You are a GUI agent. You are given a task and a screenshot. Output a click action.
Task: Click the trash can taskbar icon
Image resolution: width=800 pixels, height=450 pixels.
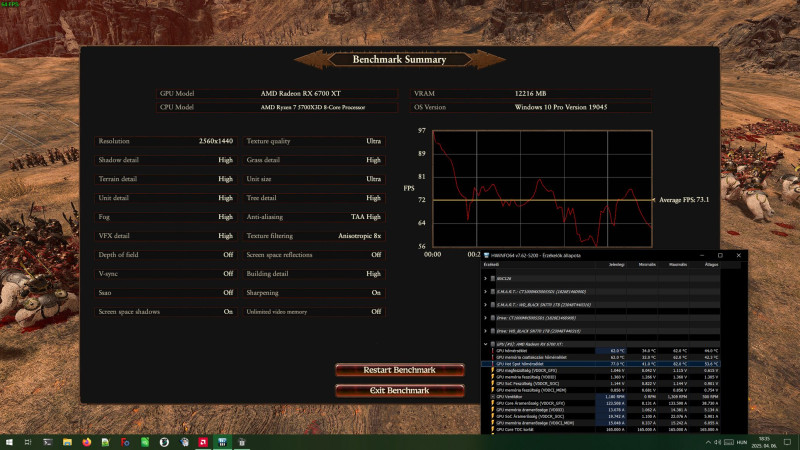242,442
